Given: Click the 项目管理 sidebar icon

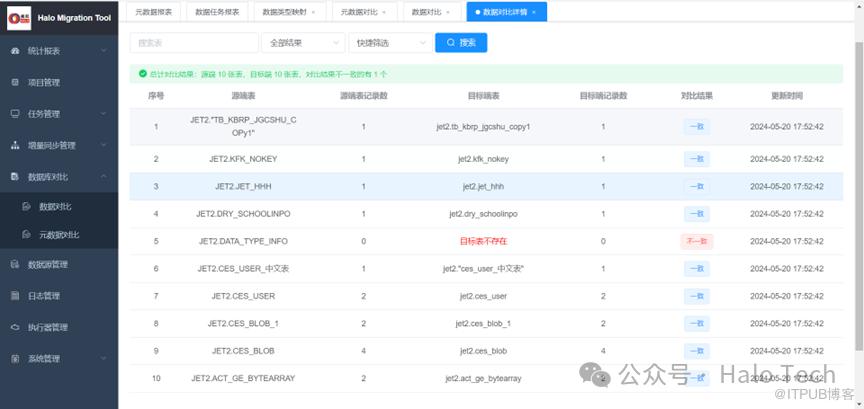Looking at the screenshot, I should (x=15, y=82).
